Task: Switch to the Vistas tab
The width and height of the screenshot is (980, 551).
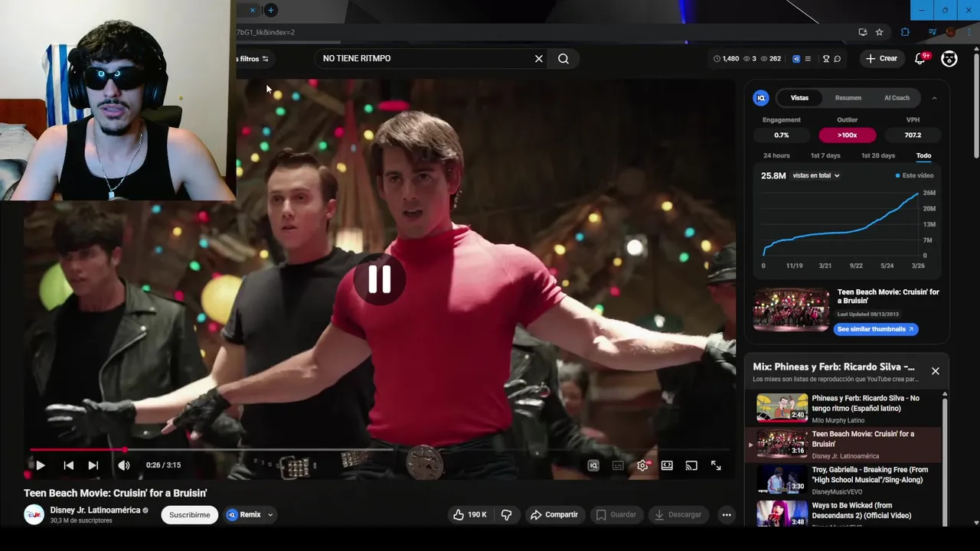Action: pyautogui.click(x=799, y=98)
